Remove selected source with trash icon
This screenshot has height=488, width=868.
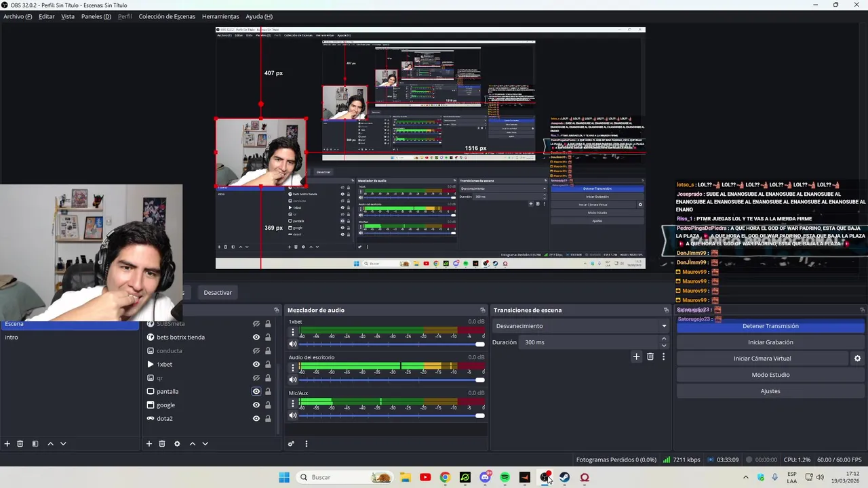tap(162, 444)
